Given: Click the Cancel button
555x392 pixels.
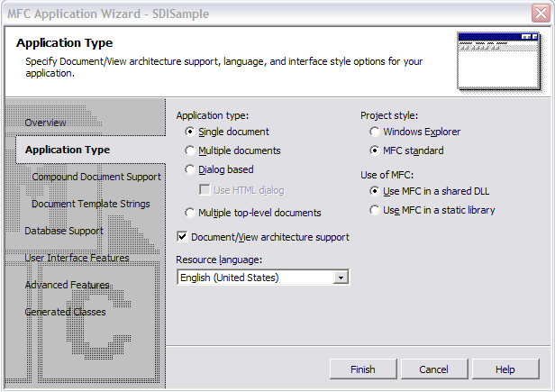Looking at the screenshot, I should click(x=434, y=369).
